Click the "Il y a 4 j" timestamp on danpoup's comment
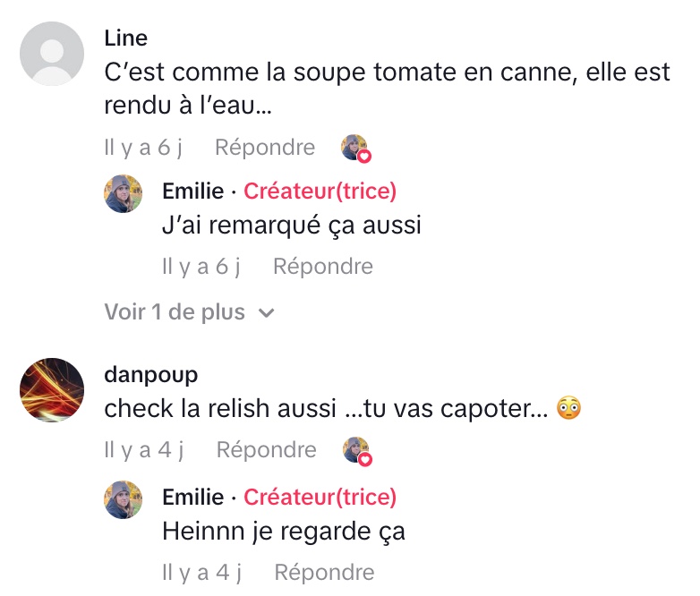This screenshot has height=596, width=700. [143, 450]
